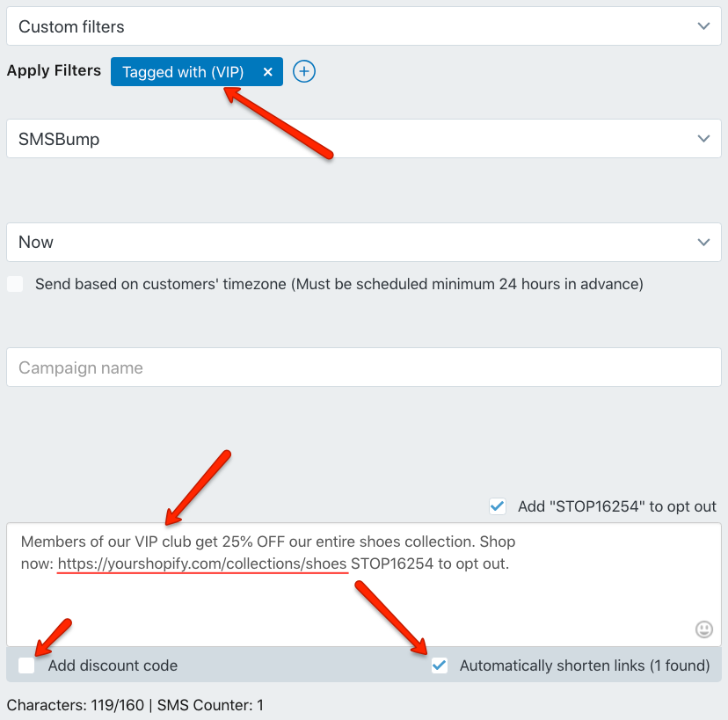
Task: Select the Tagged with (VIP) filter chip
Action: (183, 72)
